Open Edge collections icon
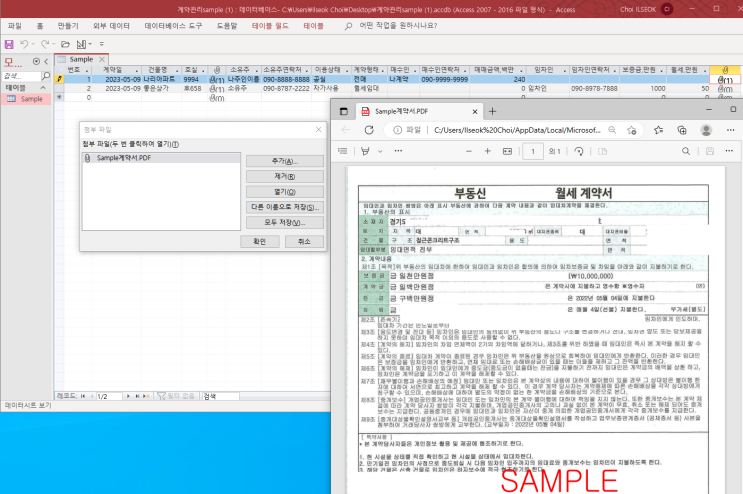 click(682, 130)
